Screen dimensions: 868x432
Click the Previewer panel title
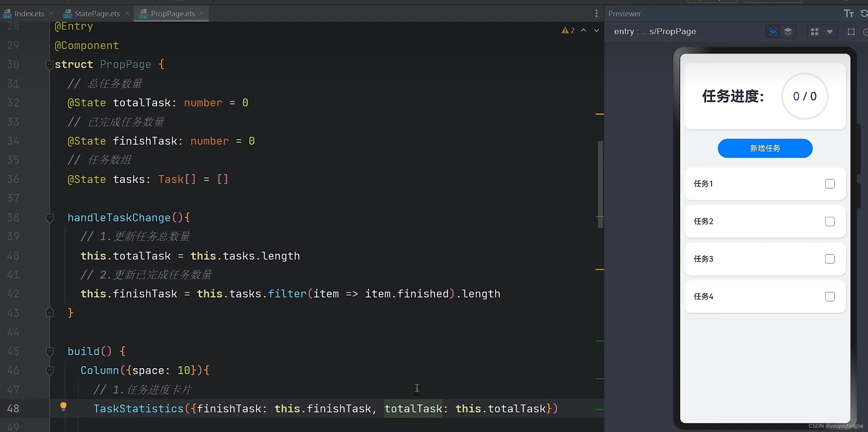[x=625, y=13]
